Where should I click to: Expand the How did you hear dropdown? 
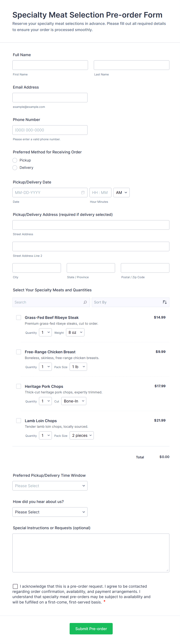[x=50, y=512]
